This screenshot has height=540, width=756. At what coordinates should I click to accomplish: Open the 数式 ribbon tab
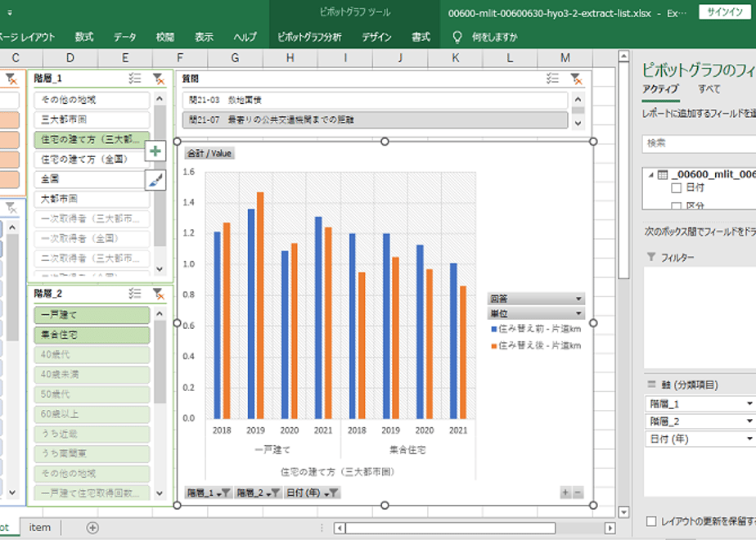84,37
